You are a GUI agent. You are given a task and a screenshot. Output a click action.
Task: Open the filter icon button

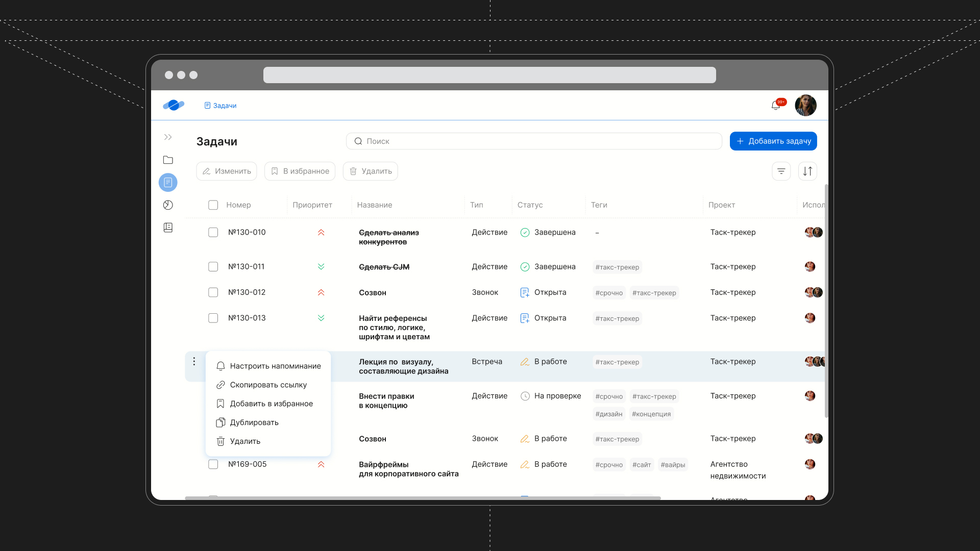(781, 171)
